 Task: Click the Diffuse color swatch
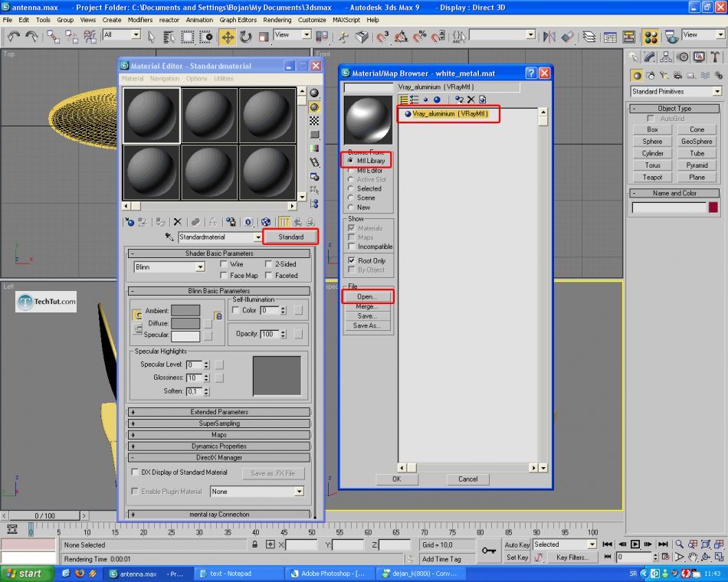pos(185,323)
